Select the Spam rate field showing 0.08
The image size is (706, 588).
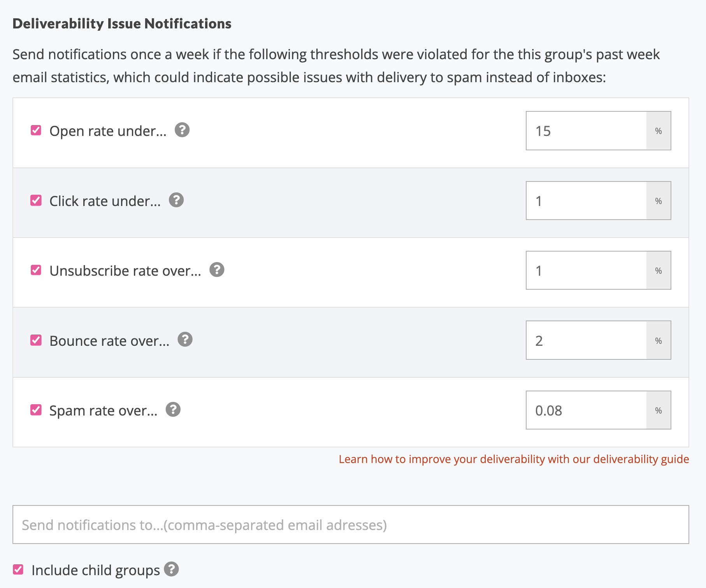[x=586, y=410]
